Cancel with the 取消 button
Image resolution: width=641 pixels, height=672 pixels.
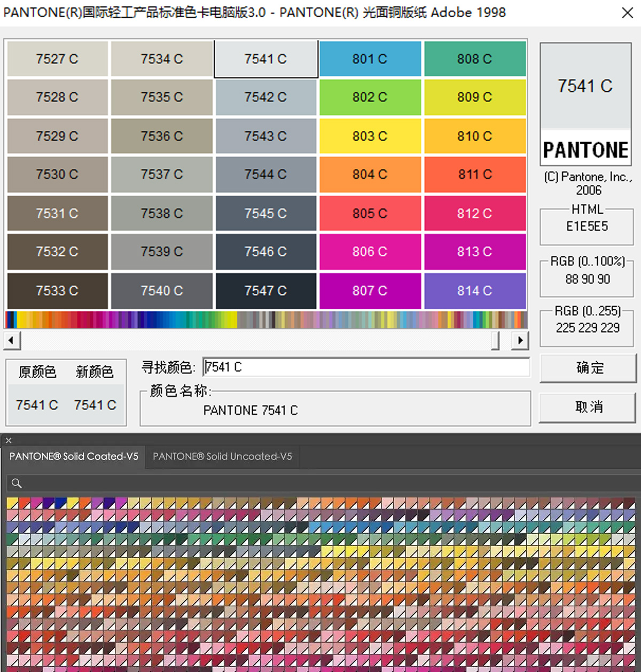[588, 407]
